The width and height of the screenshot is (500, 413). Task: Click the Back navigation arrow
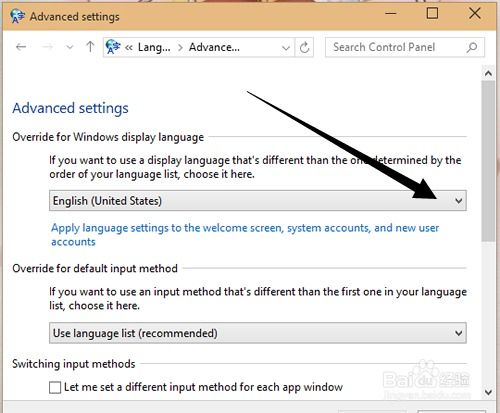(x=21, y=47)
